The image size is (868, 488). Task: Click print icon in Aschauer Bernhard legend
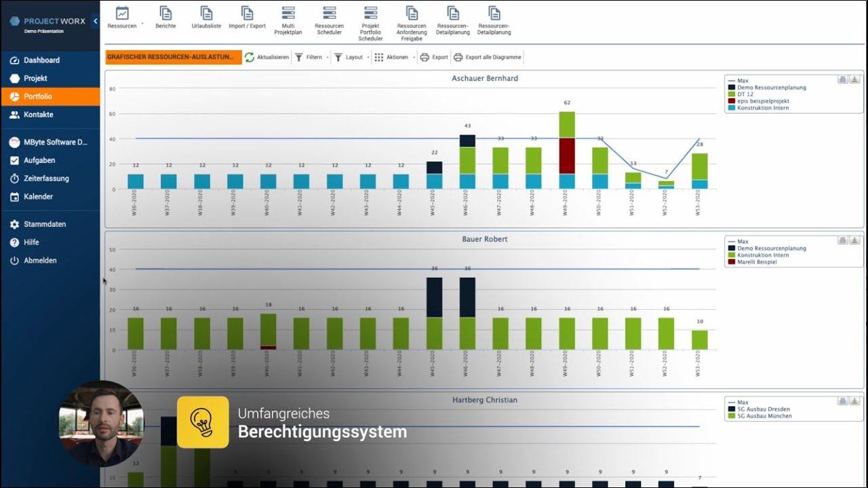[842, 79]
